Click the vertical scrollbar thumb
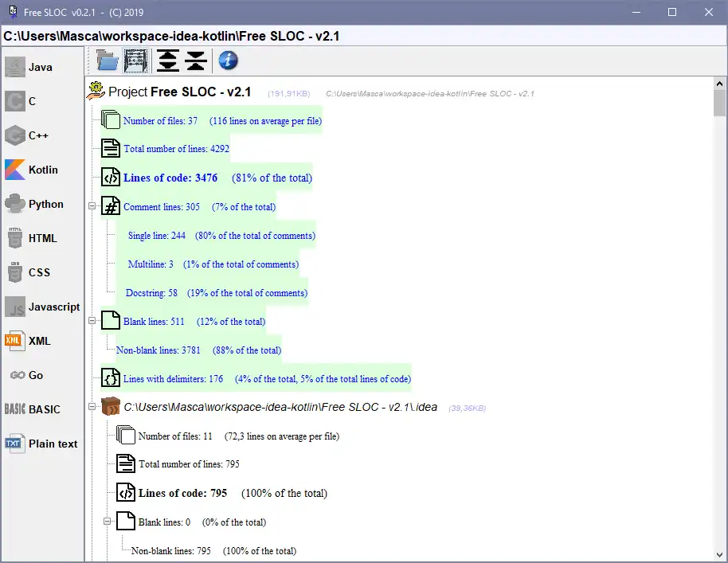Viewport: 728px width, 563px height. (x=720, y=103)
